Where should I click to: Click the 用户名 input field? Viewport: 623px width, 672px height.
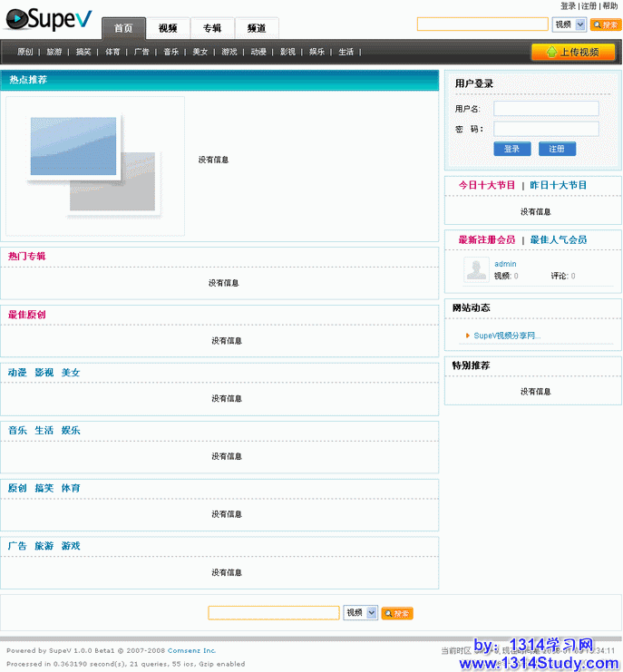pyautogui.click(x=546, y=109)
